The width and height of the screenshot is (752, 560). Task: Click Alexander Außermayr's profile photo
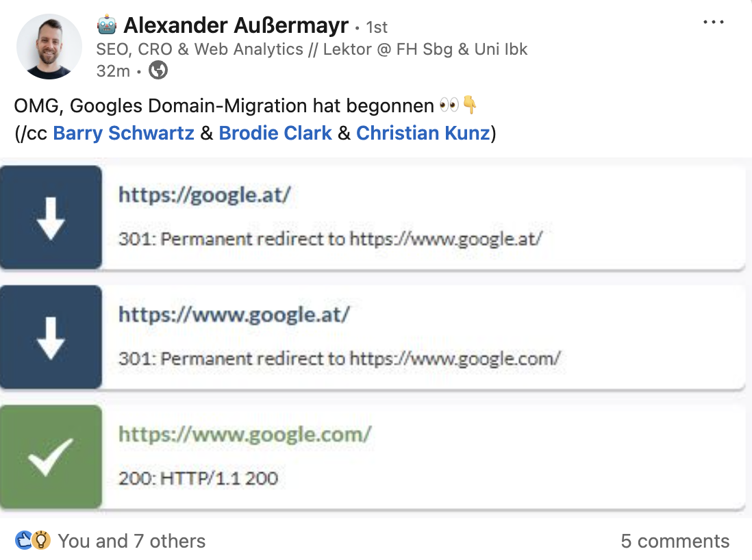(x=49, y=46)
